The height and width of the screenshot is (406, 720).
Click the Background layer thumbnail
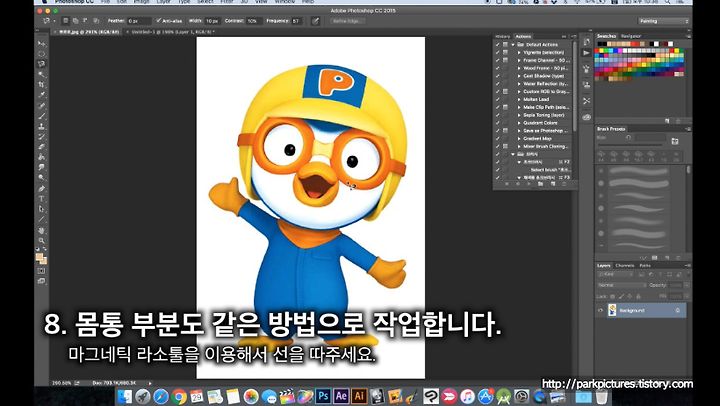(612, 310)
